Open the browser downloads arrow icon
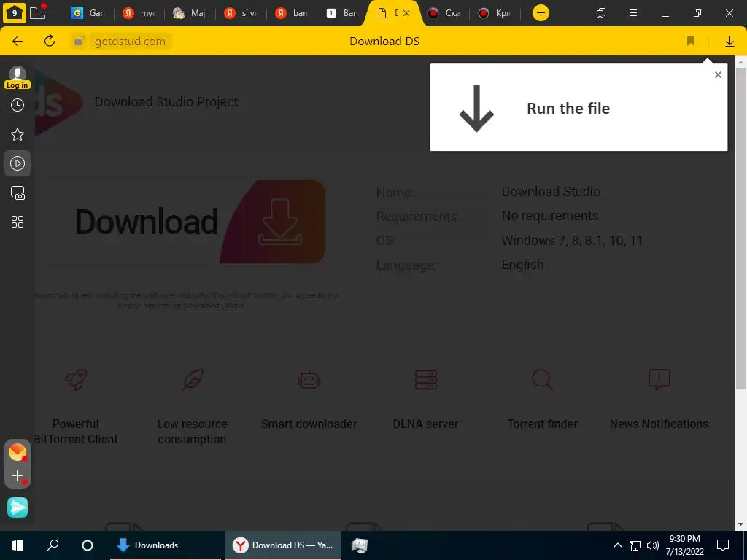The width and height of the screenshot is (747, 560). click(729, 42)
